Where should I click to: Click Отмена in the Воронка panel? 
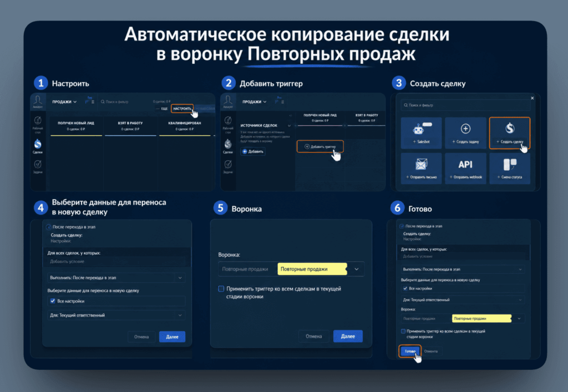click(x=314, y=336)
